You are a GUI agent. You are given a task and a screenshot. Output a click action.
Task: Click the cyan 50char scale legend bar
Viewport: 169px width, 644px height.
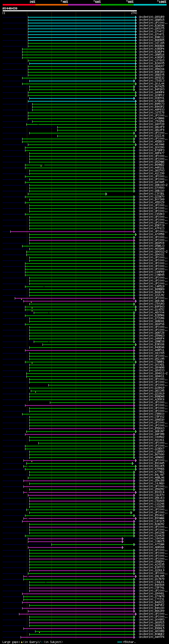click(120, 642)
